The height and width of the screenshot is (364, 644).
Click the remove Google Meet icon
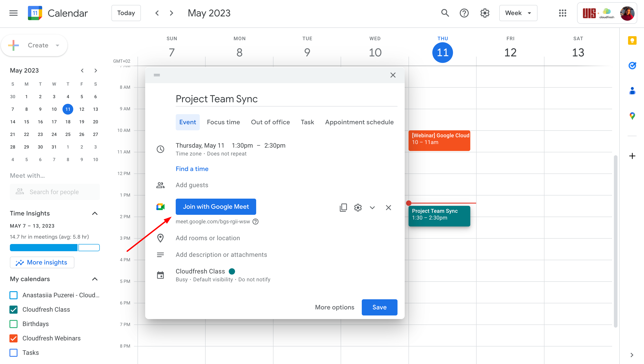point(388,207)
